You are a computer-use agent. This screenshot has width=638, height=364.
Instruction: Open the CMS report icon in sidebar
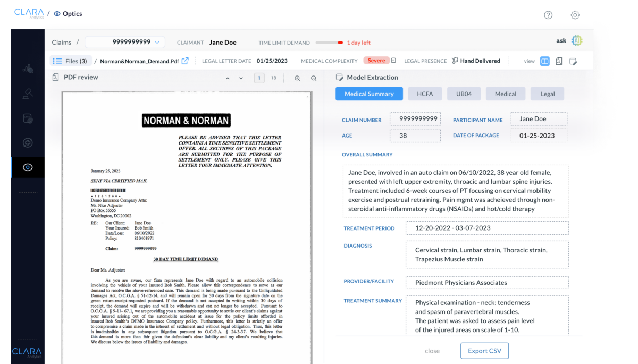click(28, 118)
